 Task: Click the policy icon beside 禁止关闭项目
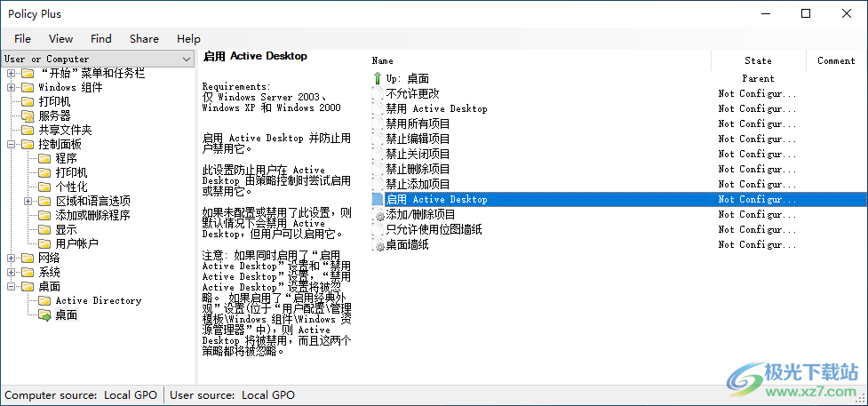coord(378,154)
